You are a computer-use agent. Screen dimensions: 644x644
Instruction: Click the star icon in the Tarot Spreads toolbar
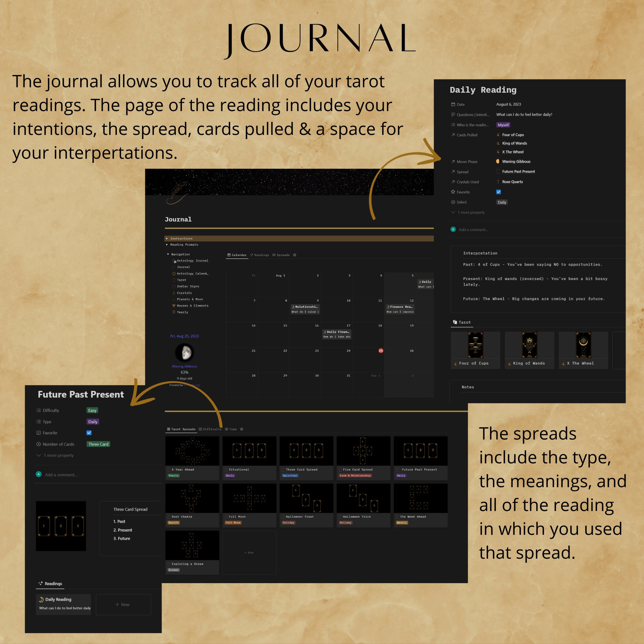(x=242, y=429)
